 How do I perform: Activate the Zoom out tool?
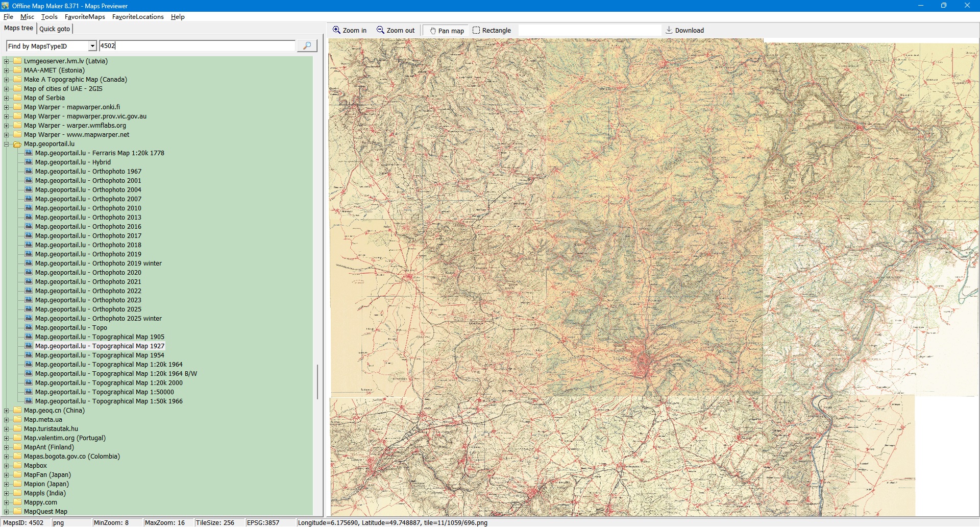coord(396,31)
